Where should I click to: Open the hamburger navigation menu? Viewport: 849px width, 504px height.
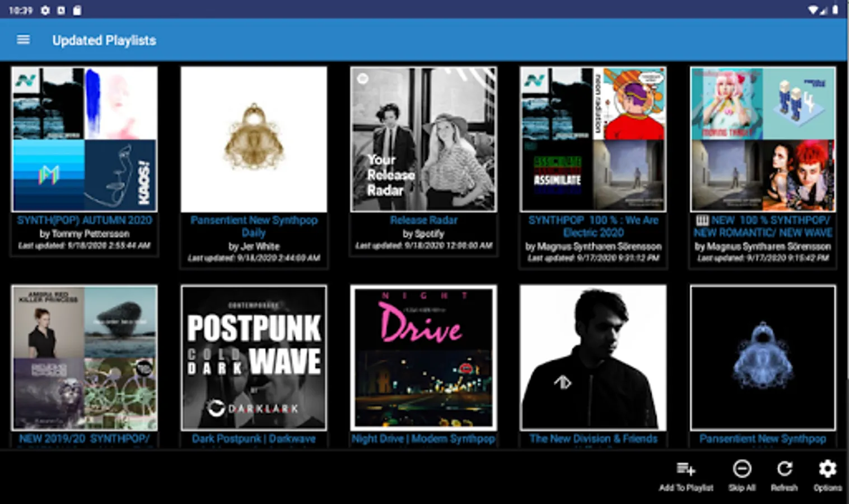click(23, 40)
